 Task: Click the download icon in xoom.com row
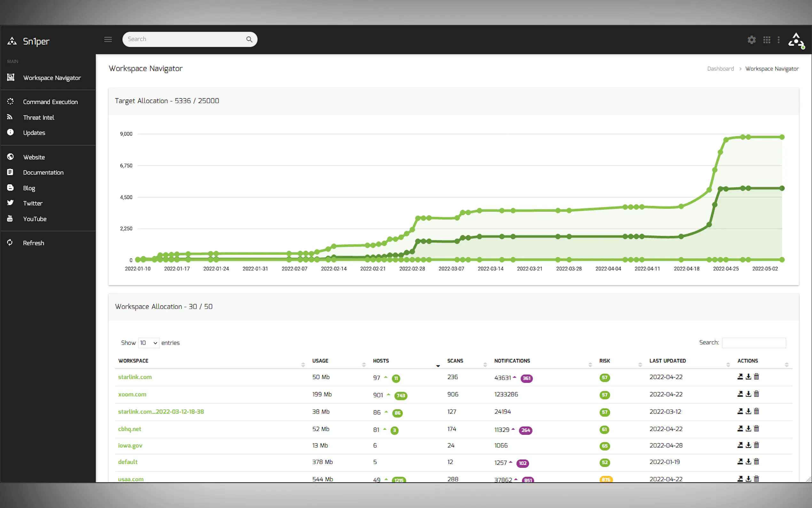coord(748,394)
